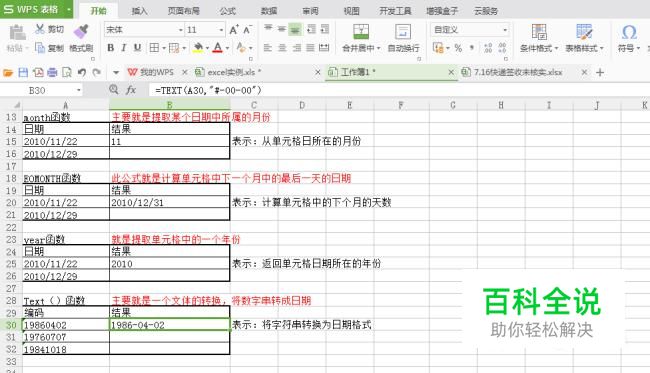Screen dimensions: 650x373
Task: Toggle bold formatting
Action: (x=110, y=48)
